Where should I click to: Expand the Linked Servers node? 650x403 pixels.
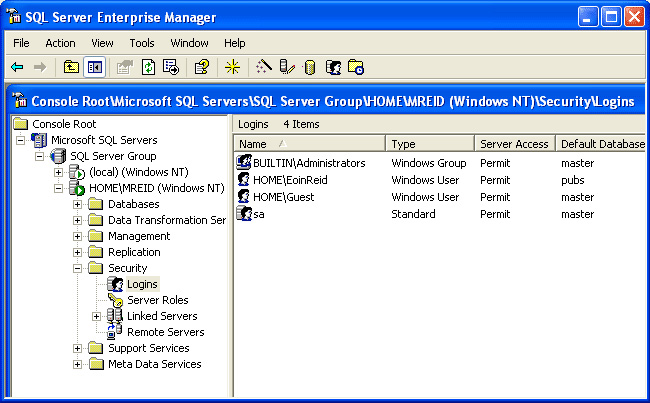pos(97,316)
